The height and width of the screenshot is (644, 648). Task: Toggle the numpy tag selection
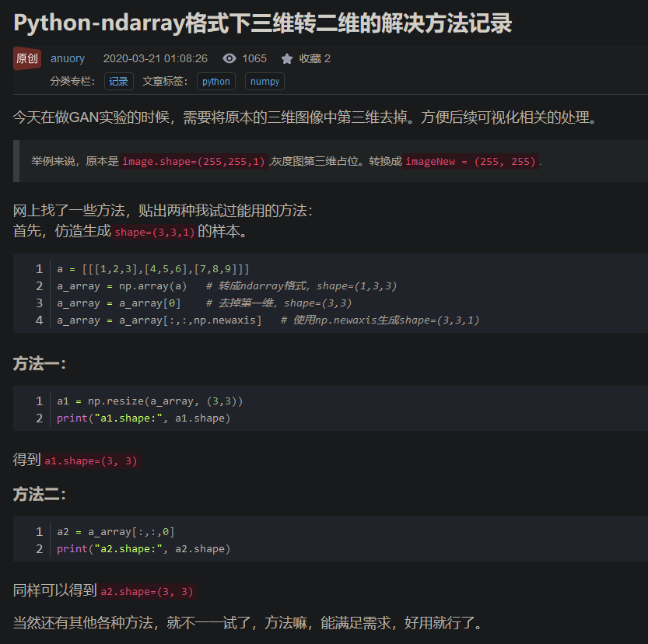(264, 81)
